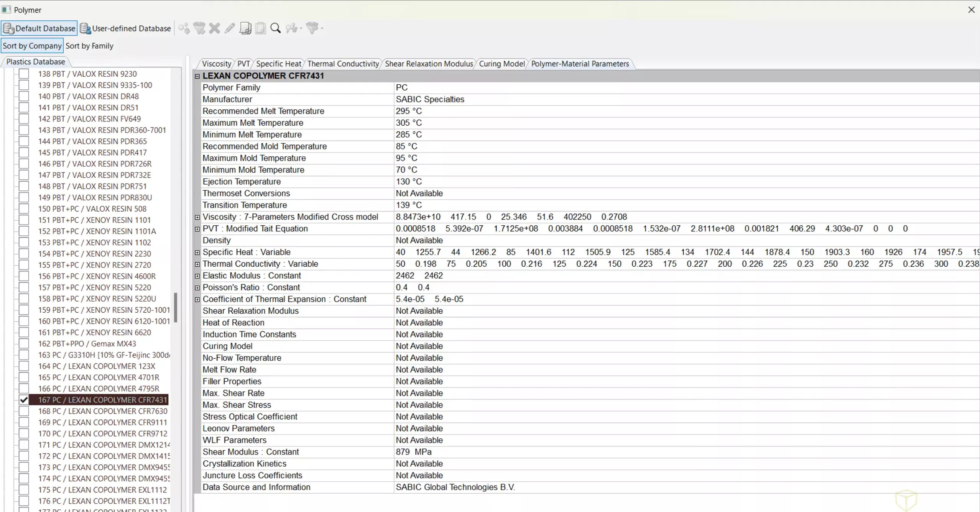Close the Polymer window
This screenshot has width=980, height=512.
tap(971, 10)
